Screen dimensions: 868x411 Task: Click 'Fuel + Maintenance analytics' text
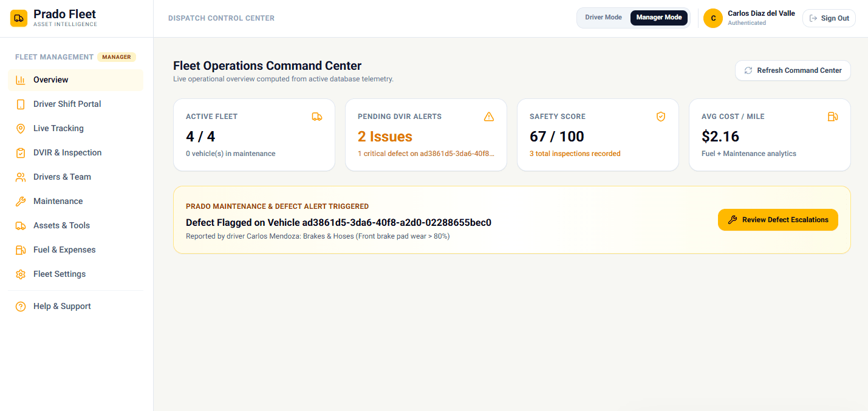point(749,154)
